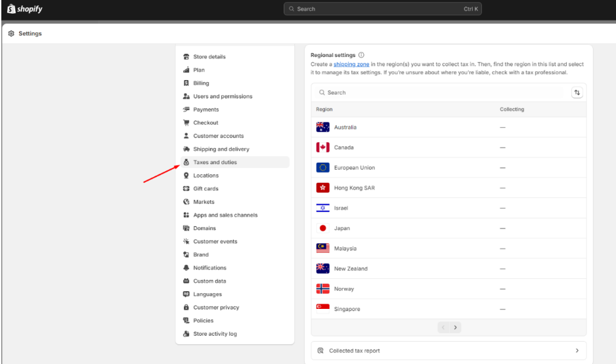Screen dimensions: 616x364
Task: Select Taxes and duties menu item
Action: tap(235, 162)
